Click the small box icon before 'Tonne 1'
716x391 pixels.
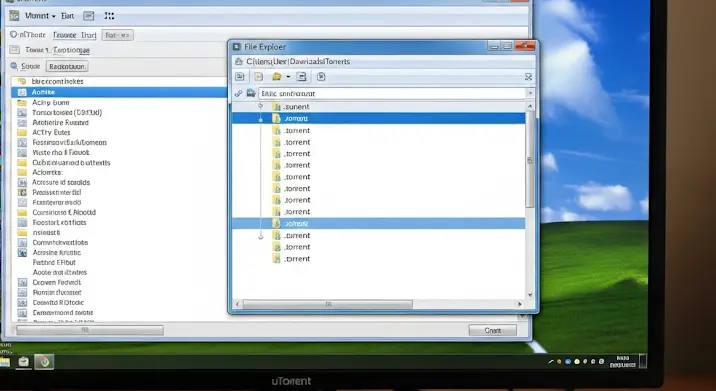pos(15,49)
